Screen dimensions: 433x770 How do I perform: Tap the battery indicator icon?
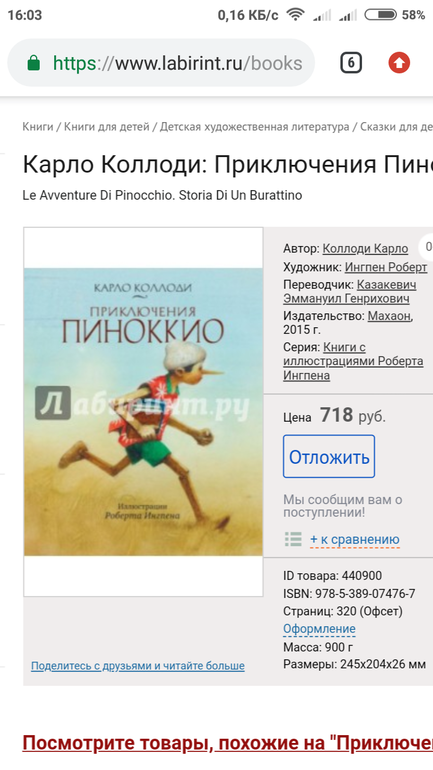380,15
